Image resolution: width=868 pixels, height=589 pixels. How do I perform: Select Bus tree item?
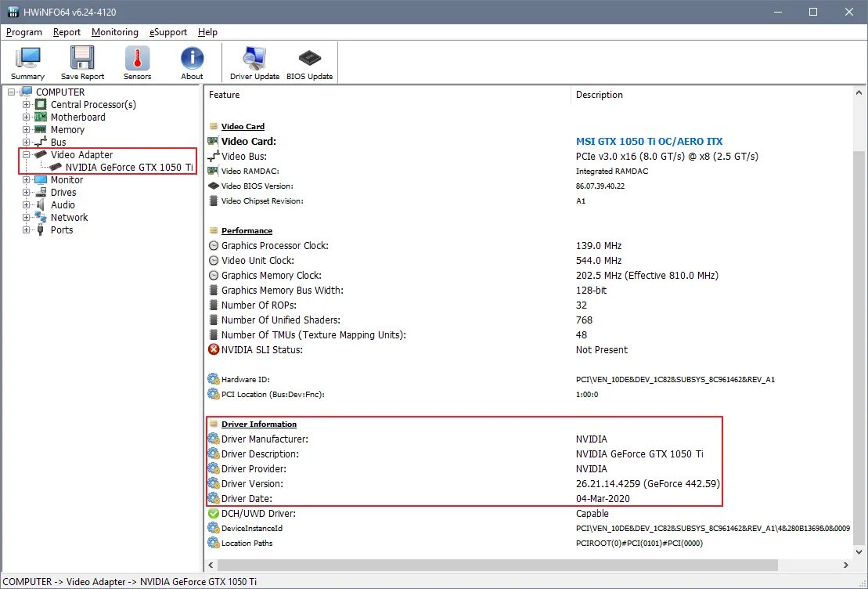click(58, 143)
